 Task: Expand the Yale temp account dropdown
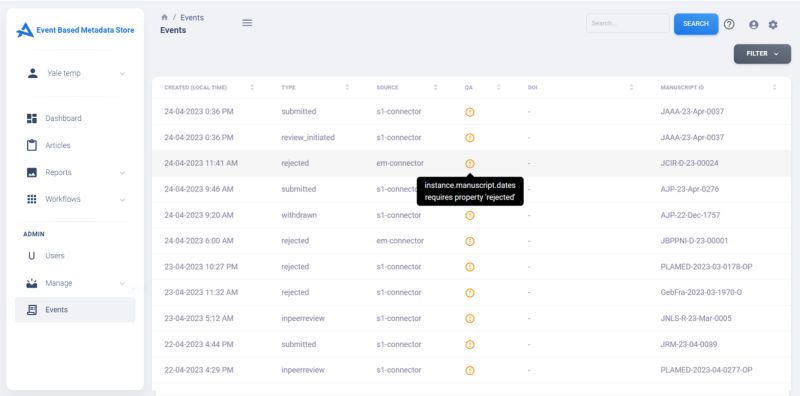pos(122,73)
